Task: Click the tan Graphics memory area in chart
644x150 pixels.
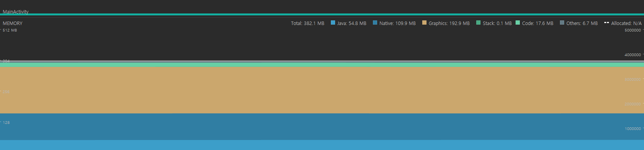Action: pos(322,90)
